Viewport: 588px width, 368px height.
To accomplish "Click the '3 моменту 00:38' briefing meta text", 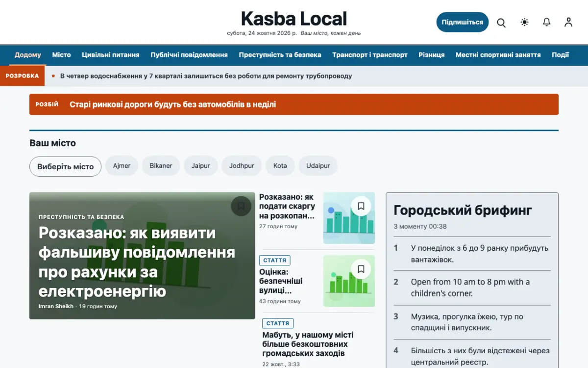I will [420, 227].
